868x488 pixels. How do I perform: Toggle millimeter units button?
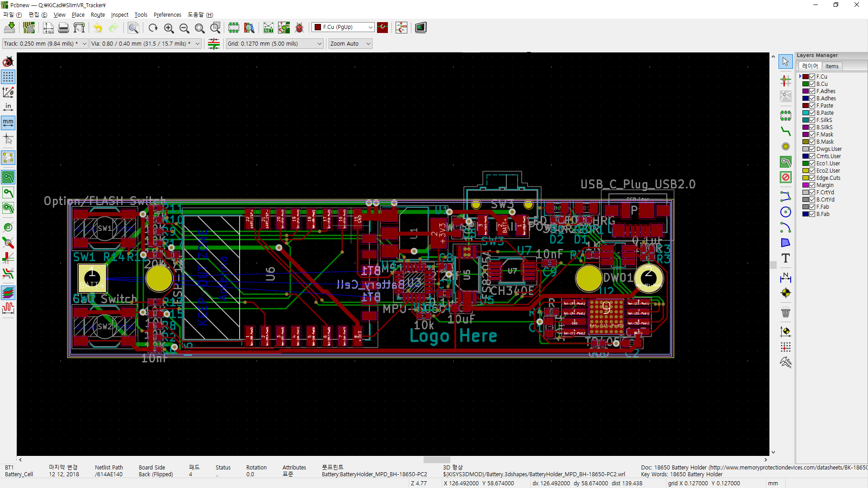8,122
